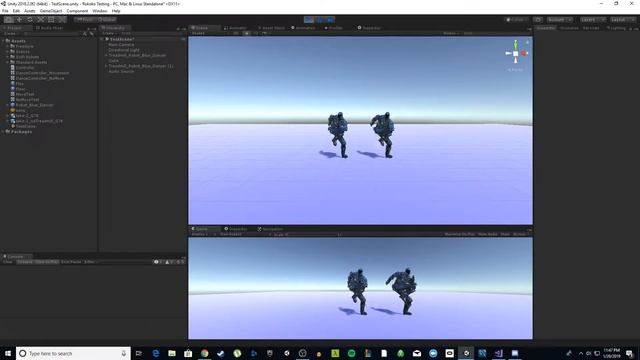This screenshot has width=640, height=360.
Task: Toggle Global/Local handle rotation
Action: point(107,19)
